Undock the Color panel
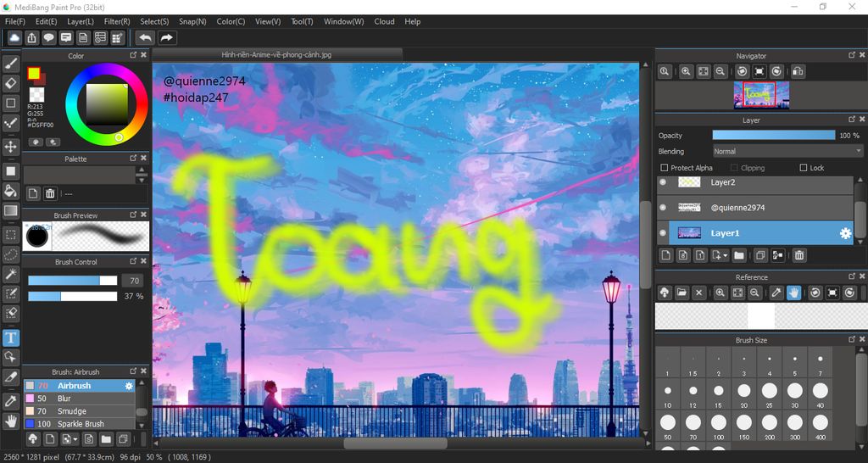Image resolution: width=868 pixels, height=463 pixels. coord(133,55)
